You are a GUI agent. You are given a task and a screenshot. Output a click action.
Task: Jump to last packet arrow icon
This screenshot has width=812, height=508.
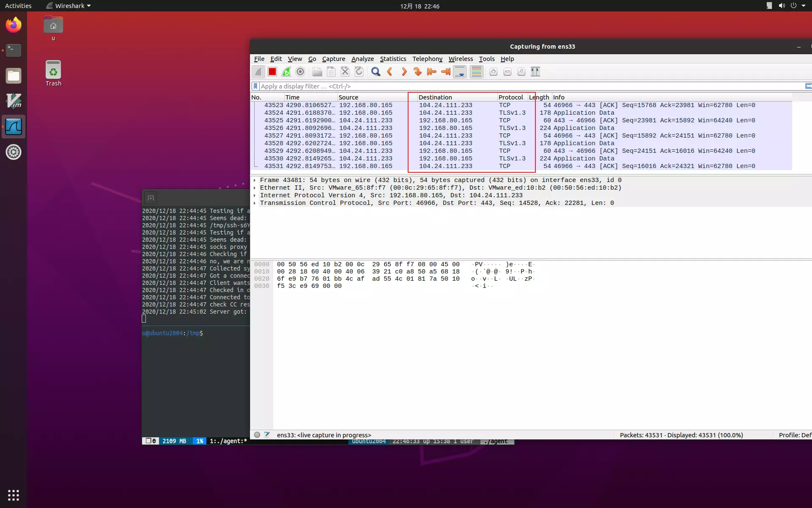(x=445, y=72)
